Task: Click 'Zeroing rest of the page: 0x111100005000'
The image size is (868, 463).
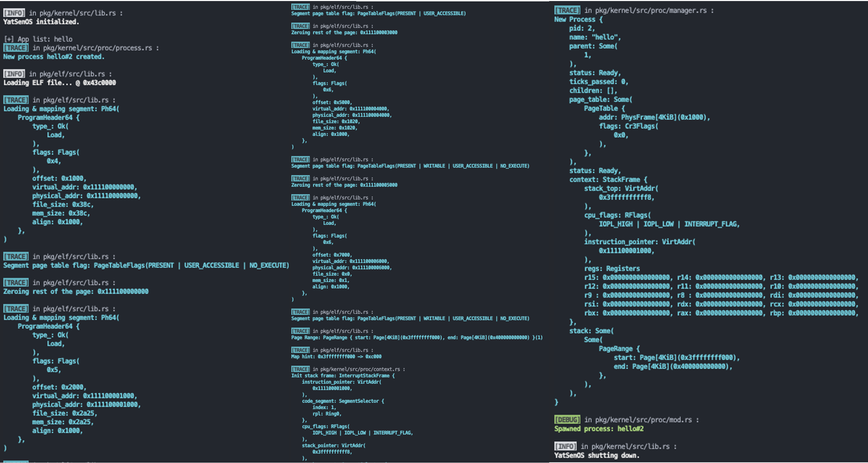Action: [344, 185]
